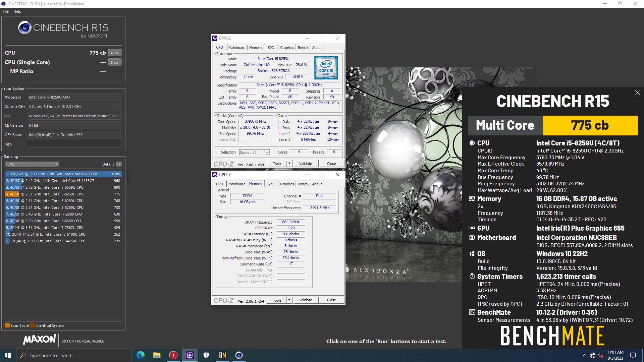Screen dimensions: 644x362
Task: Click the CPU-Z app icon in upper window title
Action: [x=215, y=38]
